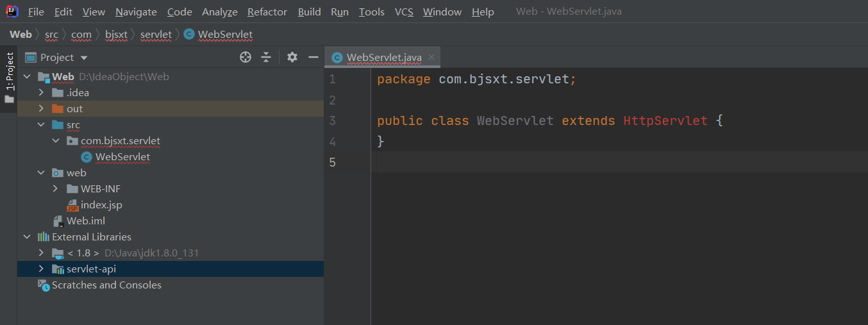Click Web in the breadcrumb bar

[x=21, y=34]
